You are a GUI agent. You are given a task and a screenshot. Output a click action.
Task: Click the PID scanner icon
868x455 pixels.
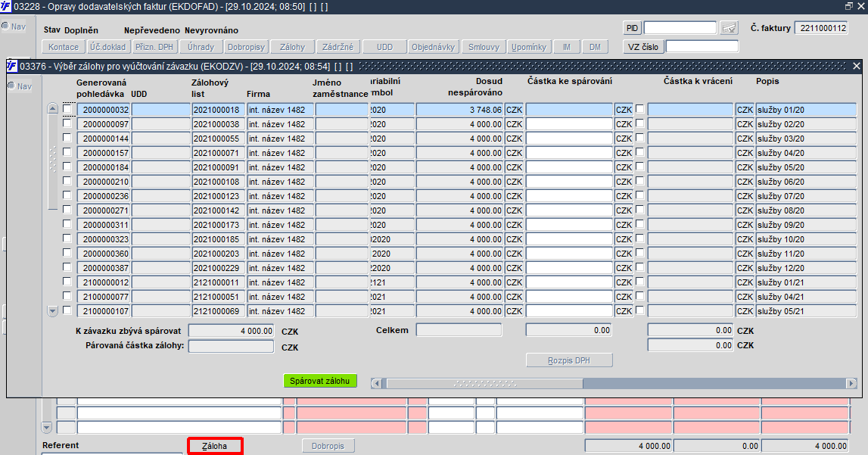[x=729, y=28]
